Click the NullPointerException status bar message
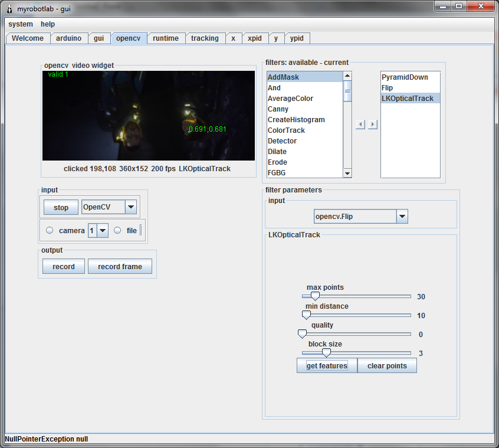 click(x=47, y=439)
